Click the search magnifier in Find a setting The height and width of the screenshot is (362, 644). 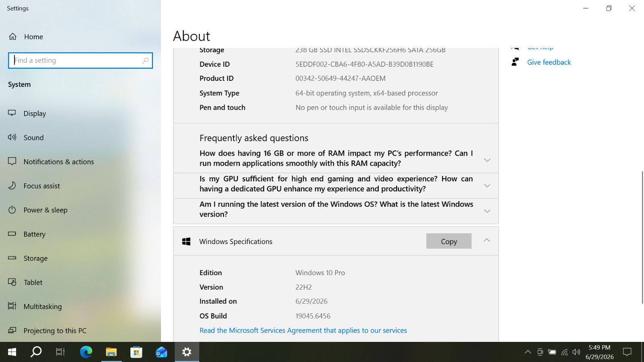coord(145,60)
